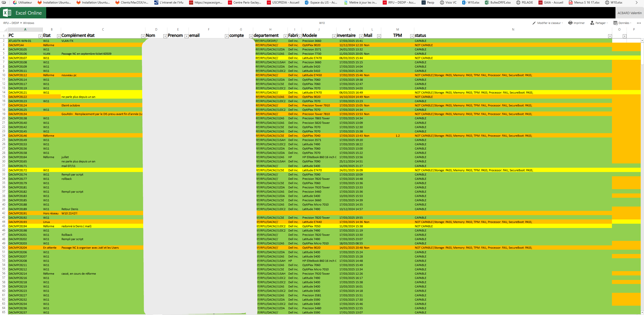The image size is (644, 315).
Task: Open the Etat column filter dropdown
Action: click(59, 36)
